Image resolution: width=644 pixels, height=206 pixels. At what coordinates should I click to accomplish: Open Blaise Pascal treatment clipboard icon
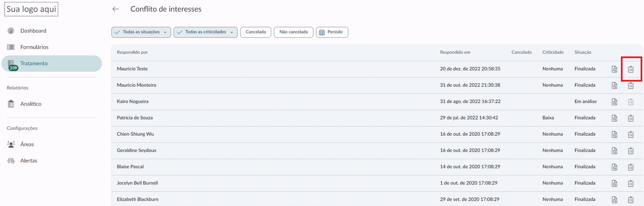[x=631, y=167]
